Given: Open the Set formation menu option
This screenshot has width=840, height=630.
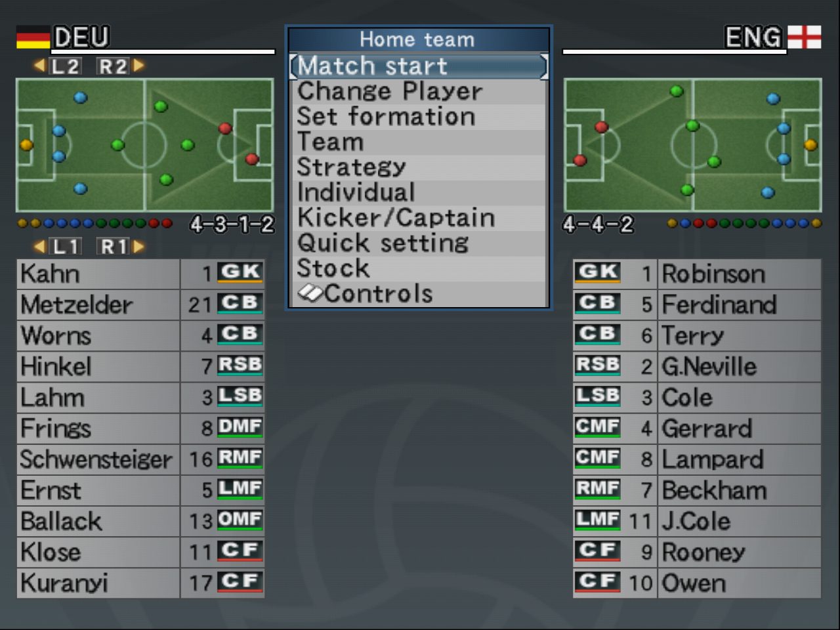Looking at the screenshot, I should (x=386, y=117).
